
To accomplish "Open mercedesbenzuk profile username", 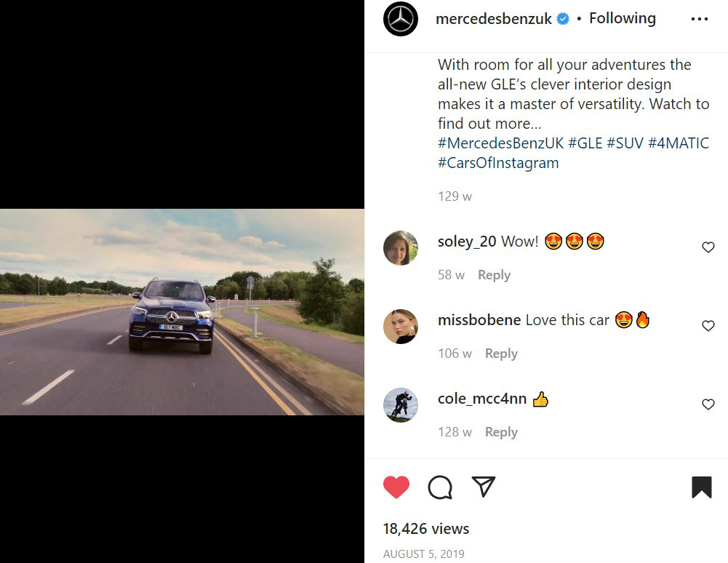I will (494, 20).
